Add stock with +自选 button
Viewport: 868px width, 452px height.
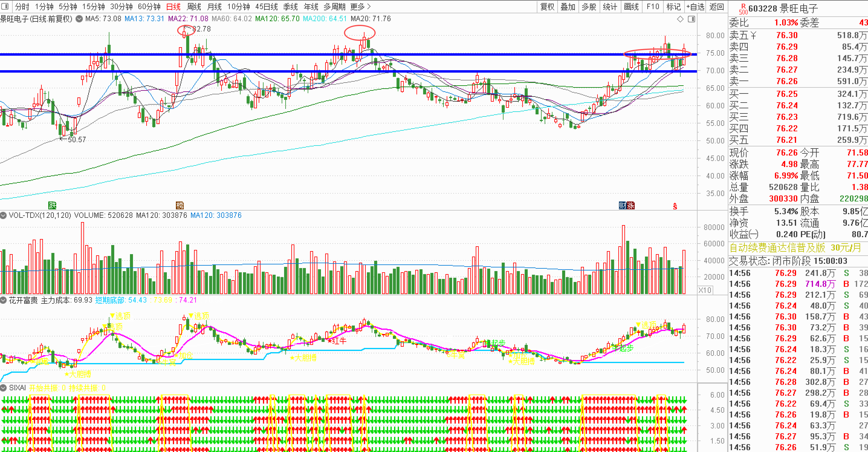click(x=695, y=7)
